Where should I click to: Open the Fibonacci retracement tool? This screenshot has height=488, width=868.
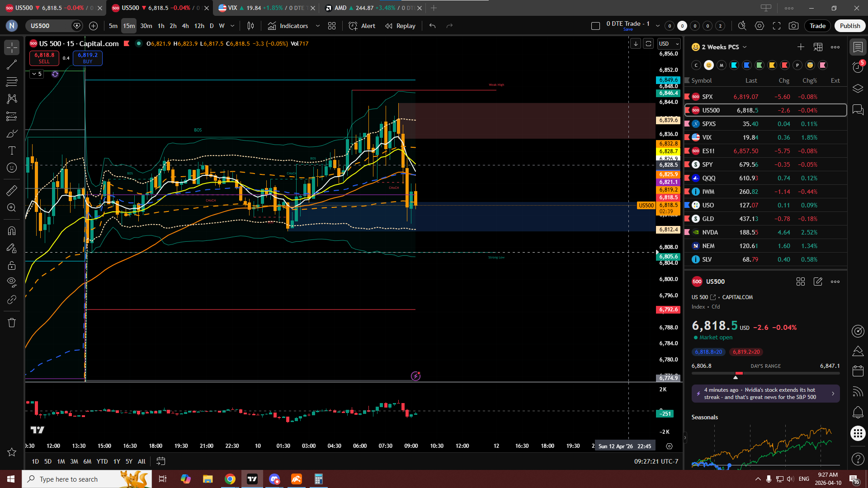coord(12,82)
